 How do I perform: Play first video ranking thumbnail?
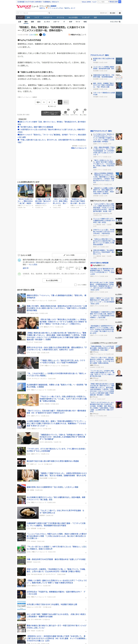click(119, 206)
